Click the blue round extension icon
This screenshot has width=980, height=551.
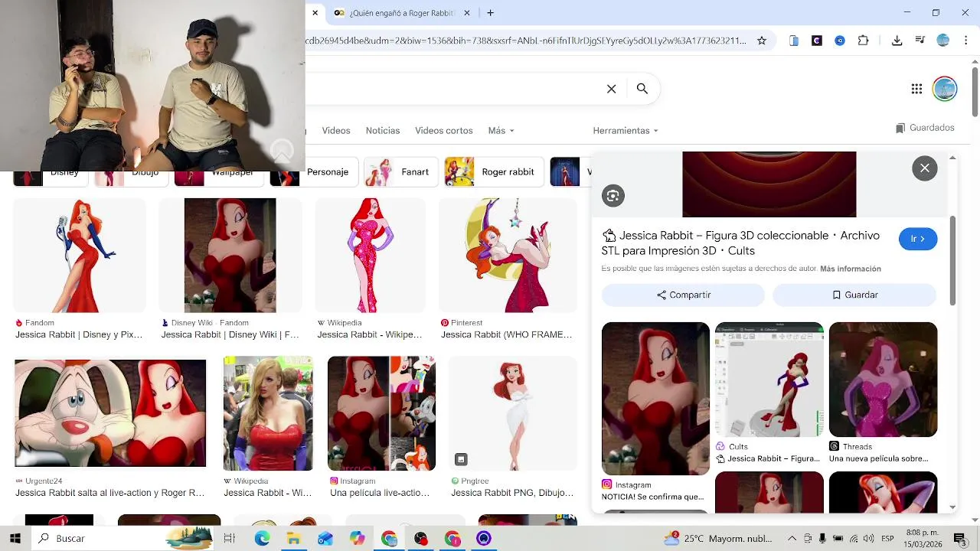(x=840, y=41)
